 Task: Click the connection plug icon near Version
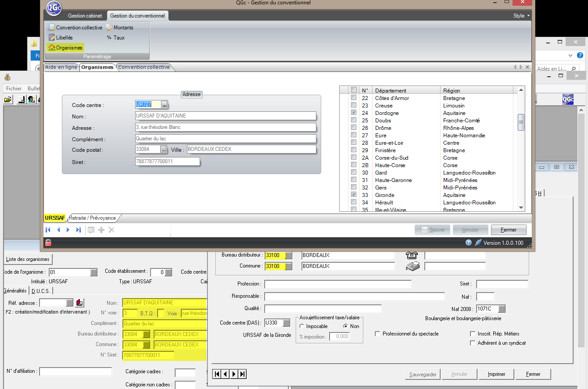(x=478, y=243)
